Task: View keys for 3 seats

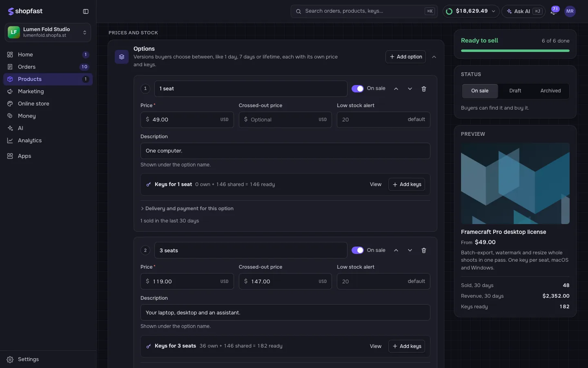Action: tap(376, 346)
